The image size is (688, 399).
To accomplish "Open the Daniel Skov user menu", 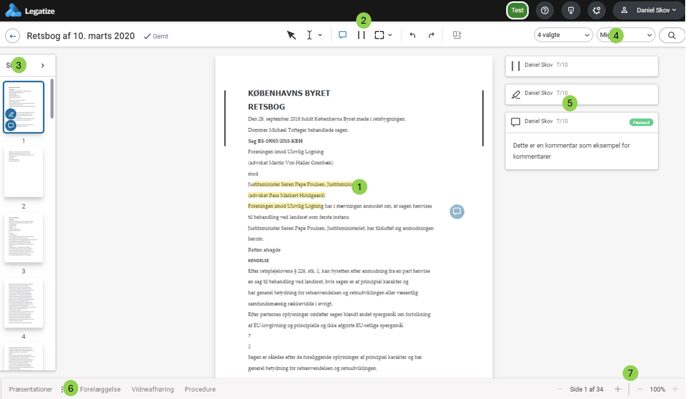I will click(648, 10).
